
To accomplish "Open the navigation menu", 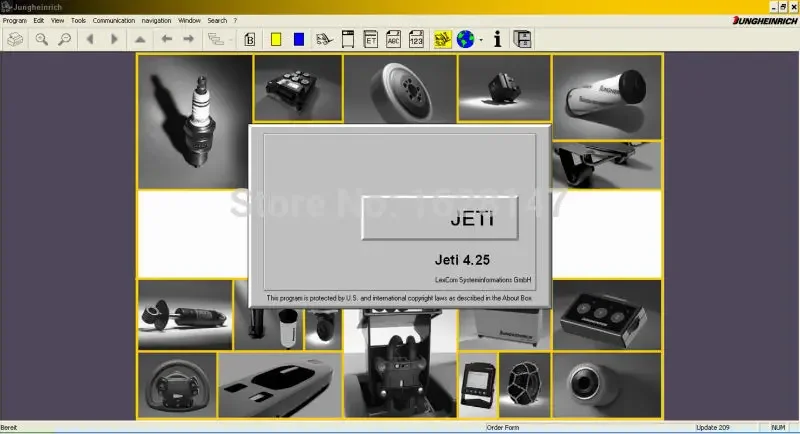I will [x=156, y=20].
